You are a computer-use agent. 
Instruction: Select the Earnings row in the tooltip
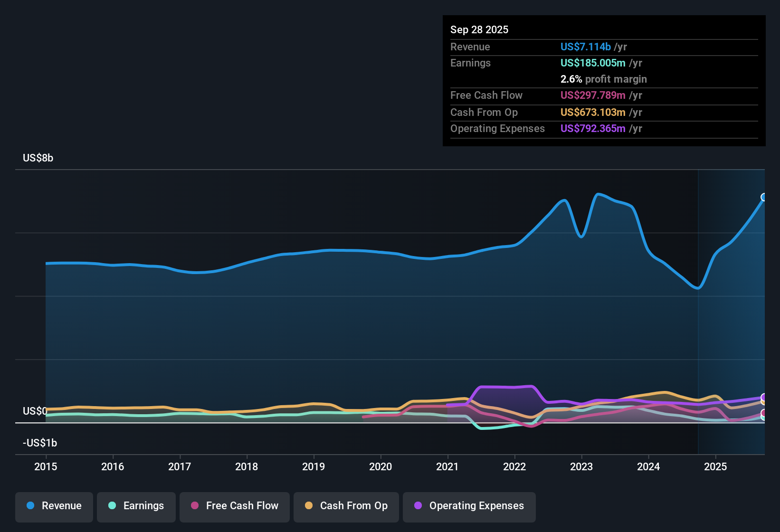tap(470, 63)
